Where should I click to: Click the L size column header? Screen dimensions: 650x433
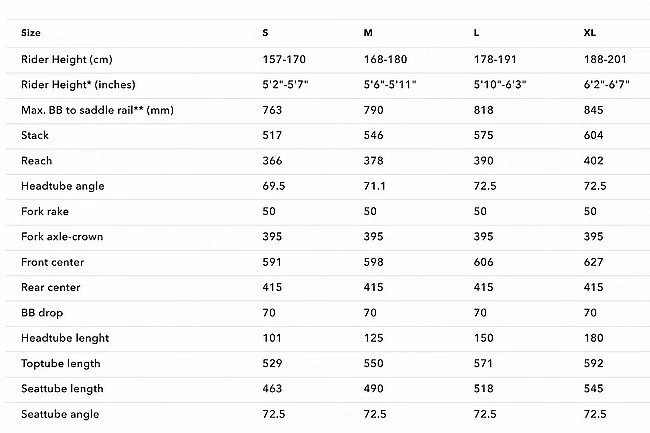tap(476, 33)
